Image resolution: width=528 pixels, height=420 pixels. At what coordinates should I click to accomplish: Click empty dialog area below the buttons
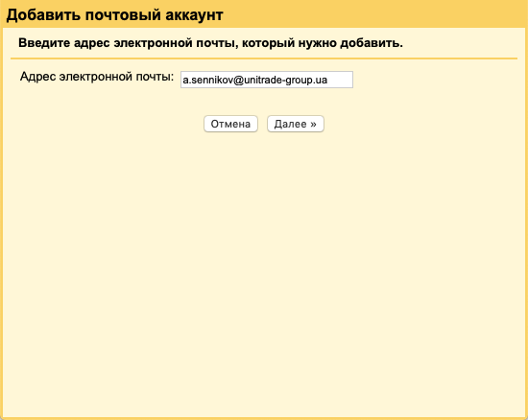[264, 269]
